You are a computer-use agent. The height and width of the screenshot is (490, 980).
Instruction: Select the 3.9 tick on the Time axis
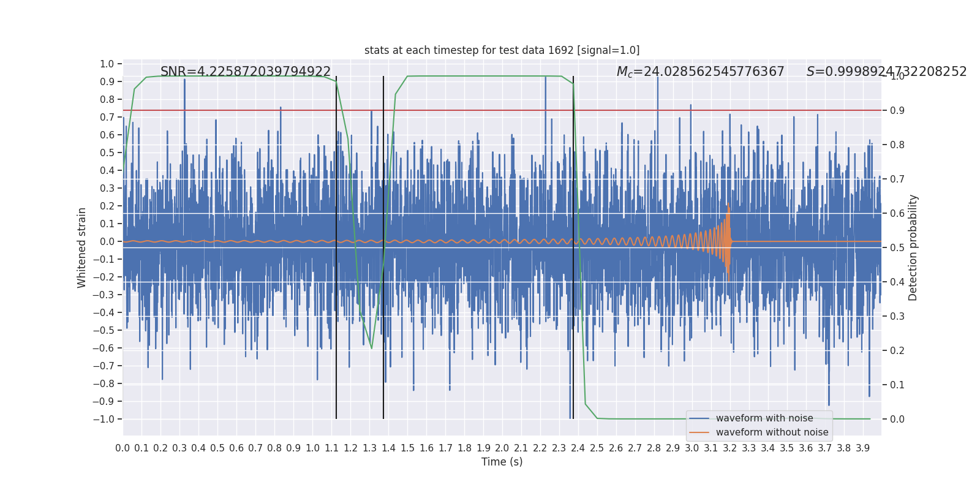[x=863, y=448]
